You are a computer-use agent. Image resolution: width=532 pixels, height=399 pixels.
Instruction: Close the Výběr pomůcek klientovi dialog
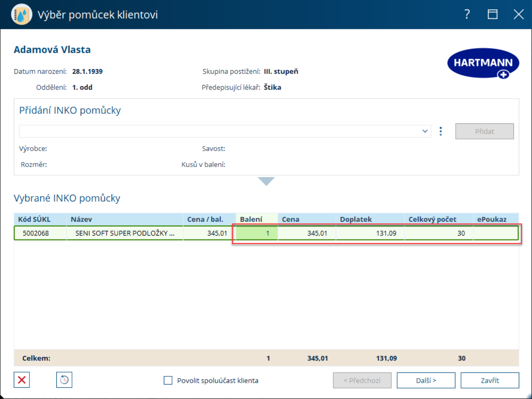pyautogui.click(x=519, y=14)
